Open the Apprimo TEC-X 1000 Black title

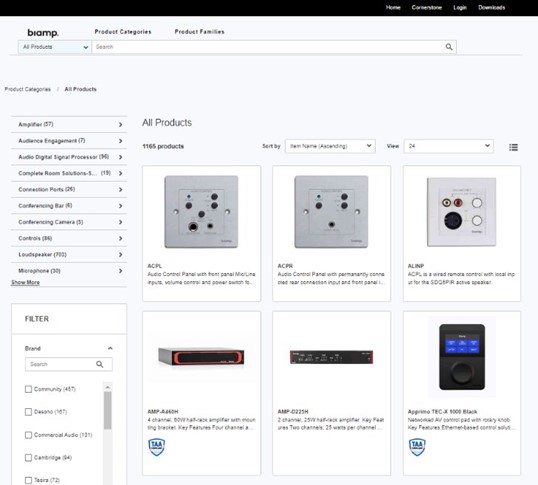click(x=443, y=412)
